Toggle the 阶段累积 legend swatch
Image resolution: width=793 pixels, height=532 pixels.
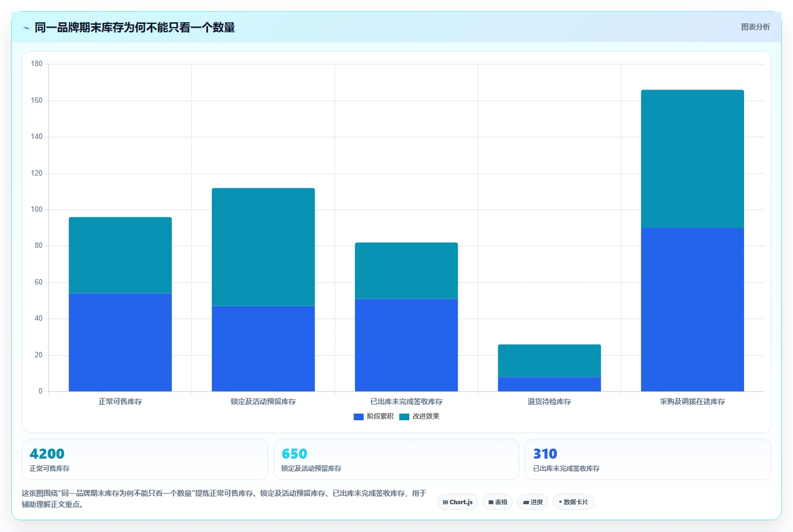[x=359, y=416]
